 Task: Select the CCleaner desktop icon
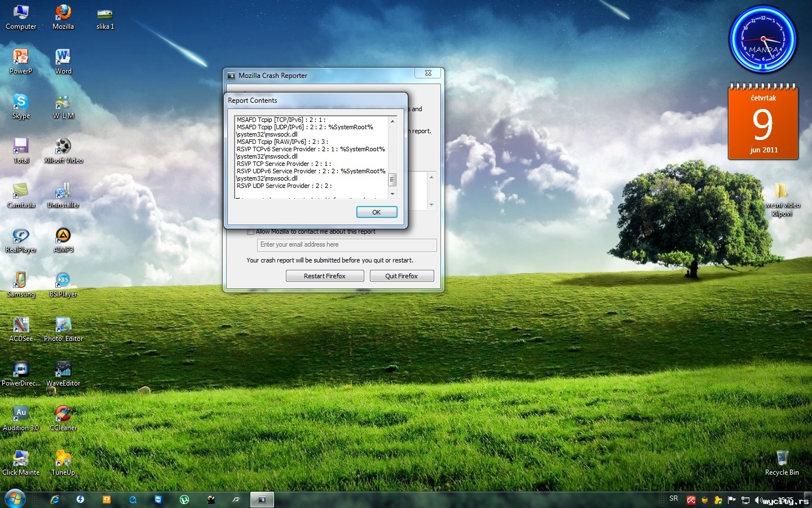click(63, 418)
